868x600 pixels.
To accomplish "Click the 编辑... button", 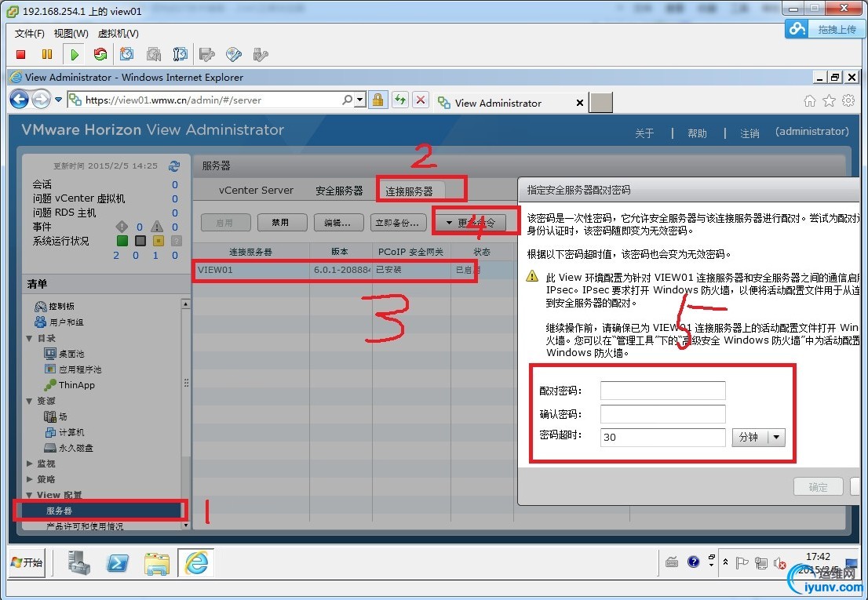I will click(337, 223).
